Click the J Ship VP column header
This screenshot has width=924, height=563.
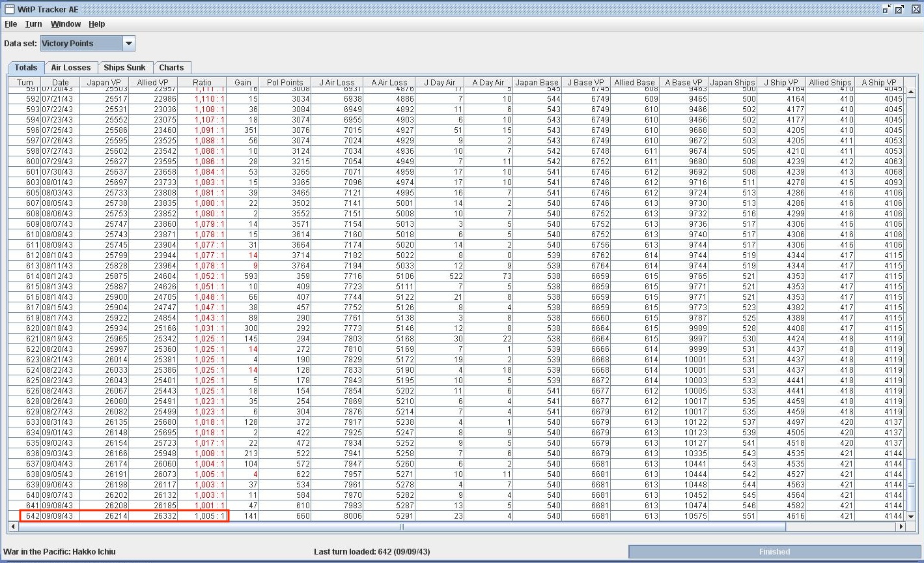781,83
